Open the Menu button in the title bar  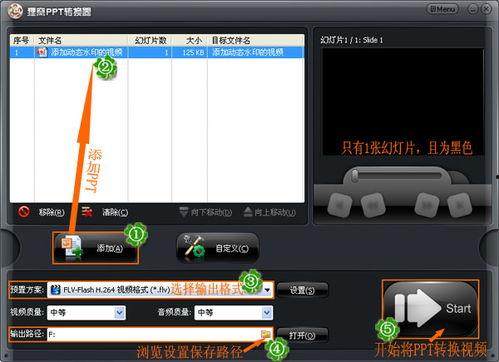443,9
